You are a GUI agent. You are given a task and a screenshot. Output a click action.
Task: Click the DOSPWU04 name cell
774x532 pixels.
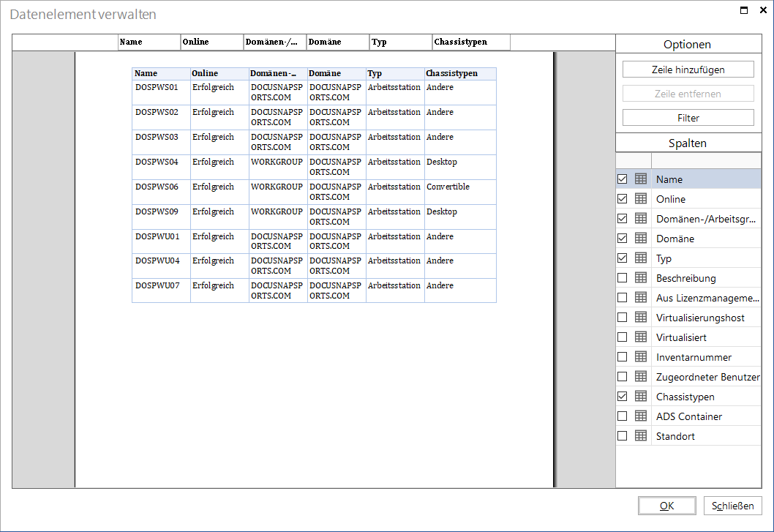click(x=161, y=266)
